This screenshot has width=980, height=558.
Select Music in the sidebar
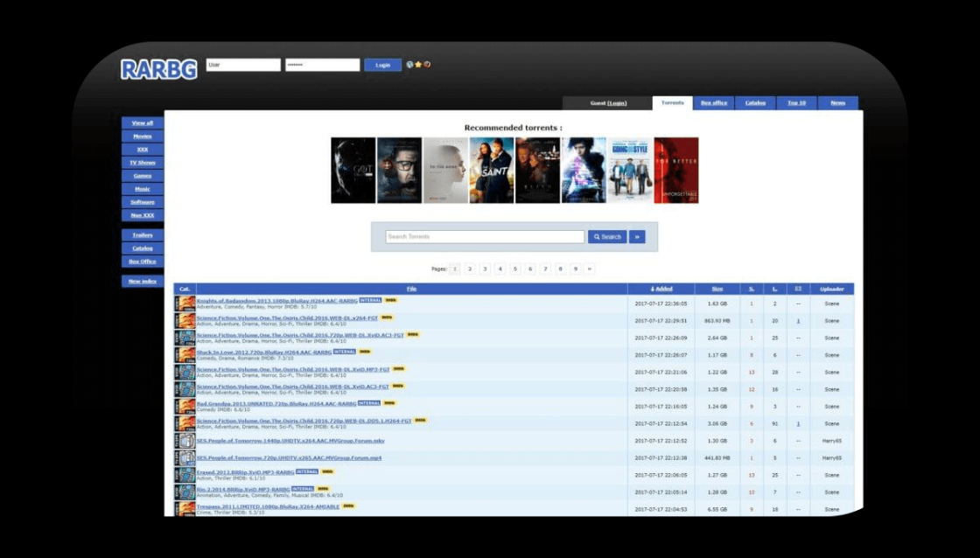(x=143, y=189)
